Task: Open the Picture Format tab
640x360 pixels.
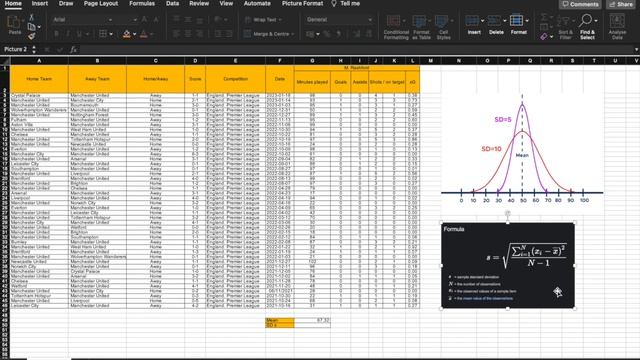Action: click(x=302, y=3)
